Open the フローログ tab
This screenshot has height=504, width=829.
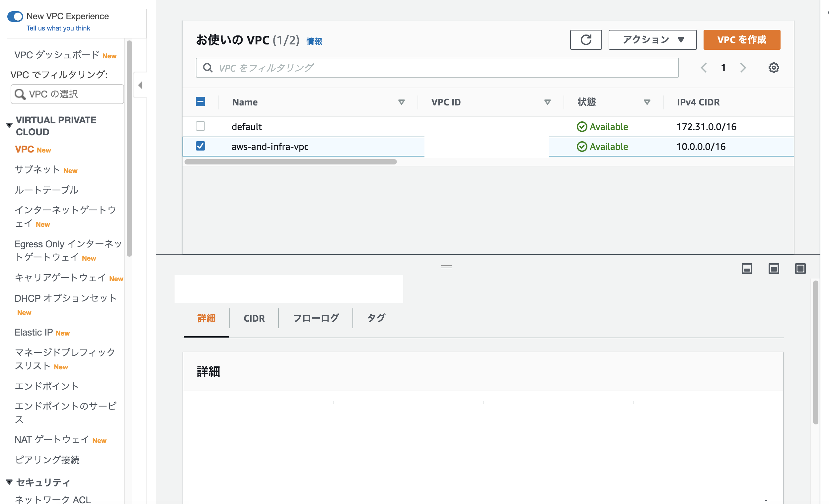[x=316, y=318]
